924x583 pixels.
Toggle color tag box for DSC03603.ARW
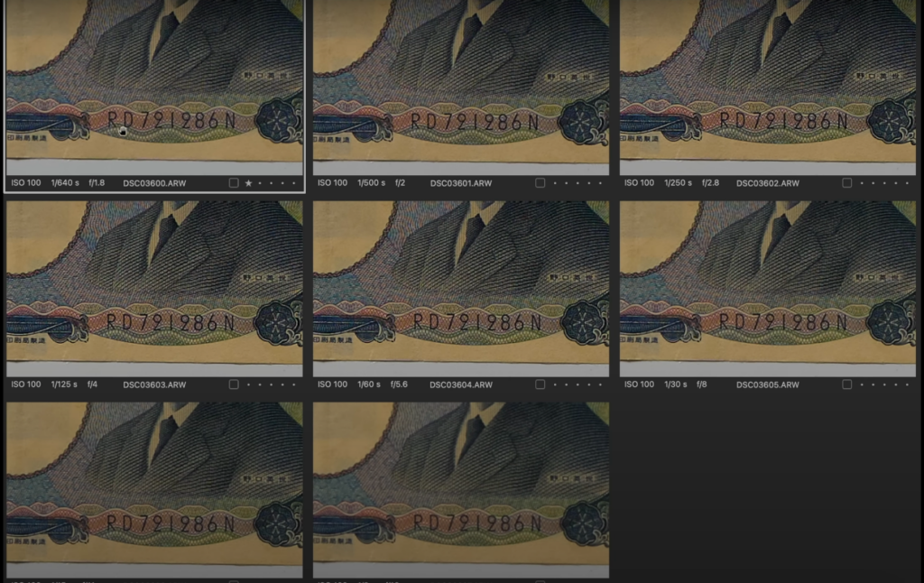pyautogui.click(x=233, y=384)
